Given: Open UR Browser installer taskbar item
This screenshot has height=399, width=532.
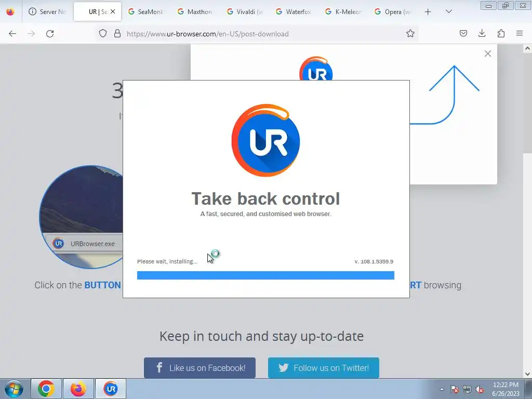Looking at the screenshot, I should (111, 389).
